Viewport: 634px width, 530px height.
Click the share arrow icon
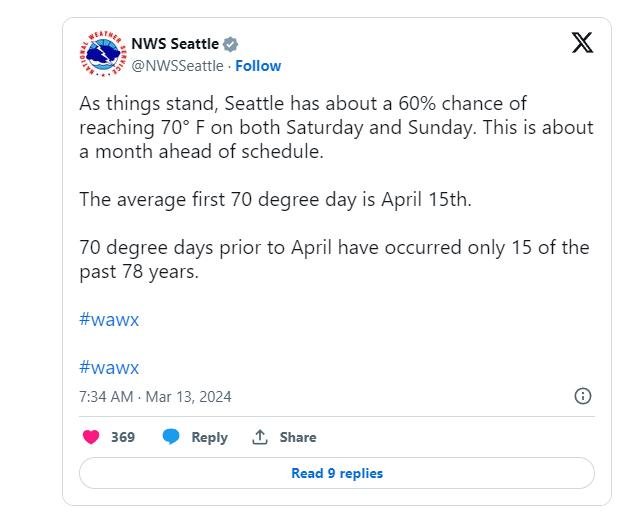point(260,437)
